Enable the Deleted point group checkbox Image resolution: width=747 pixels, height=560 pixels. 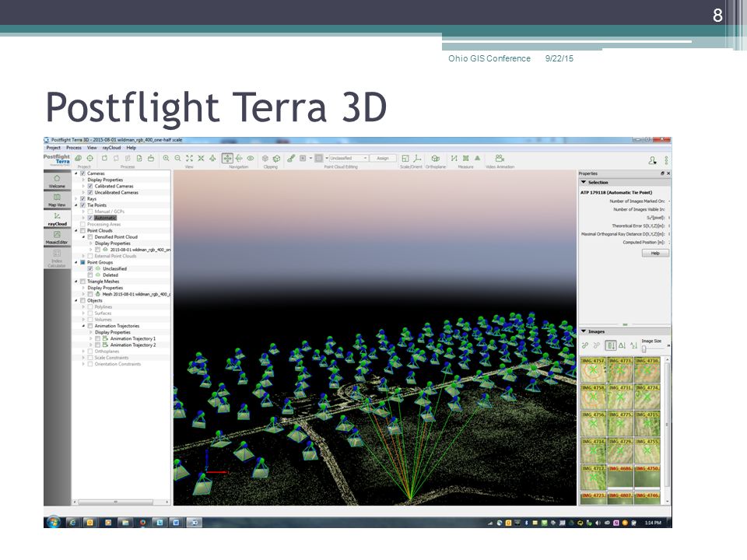point(90,275)
